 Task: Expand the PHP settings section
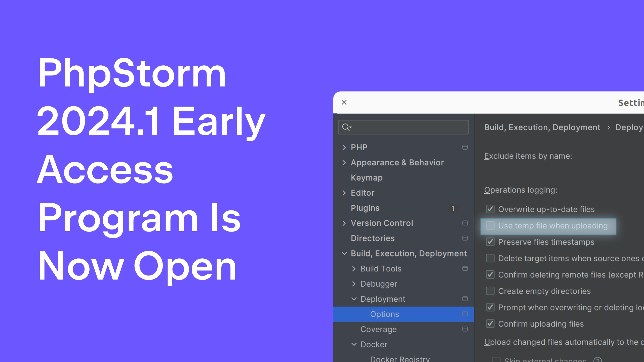(x=345, y=147)
